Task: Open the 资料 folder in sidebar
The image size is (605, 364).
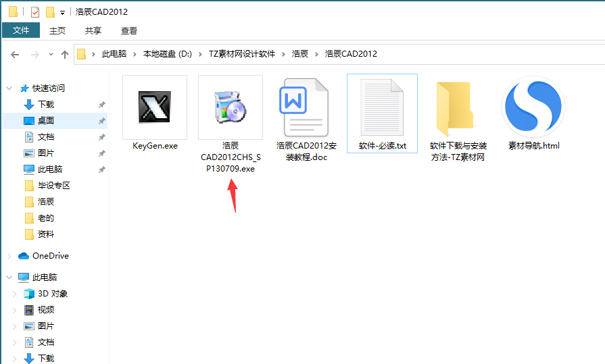Action: pos(46,234)
